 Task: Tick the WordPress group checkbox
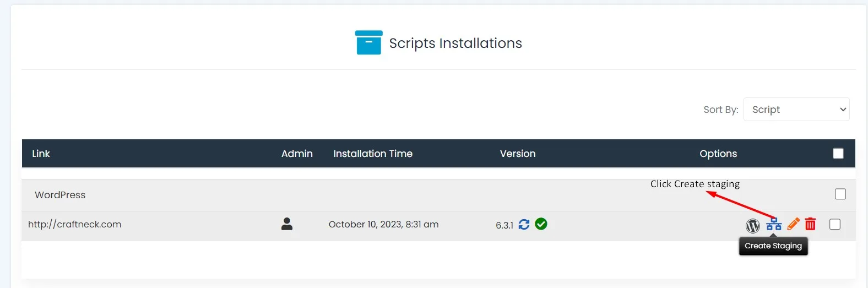pyautogui.click(x=840, y=194)
